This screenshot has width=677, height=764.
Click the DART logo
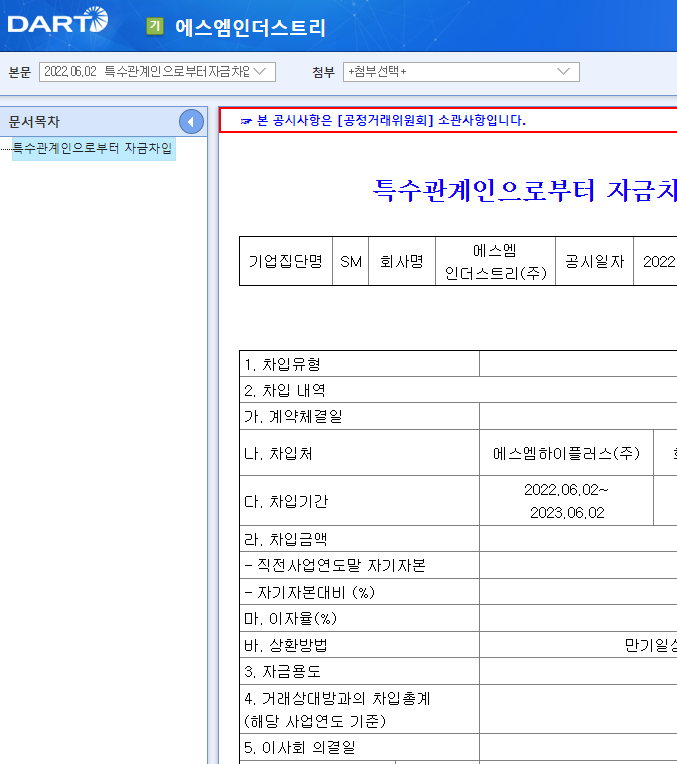58,20
